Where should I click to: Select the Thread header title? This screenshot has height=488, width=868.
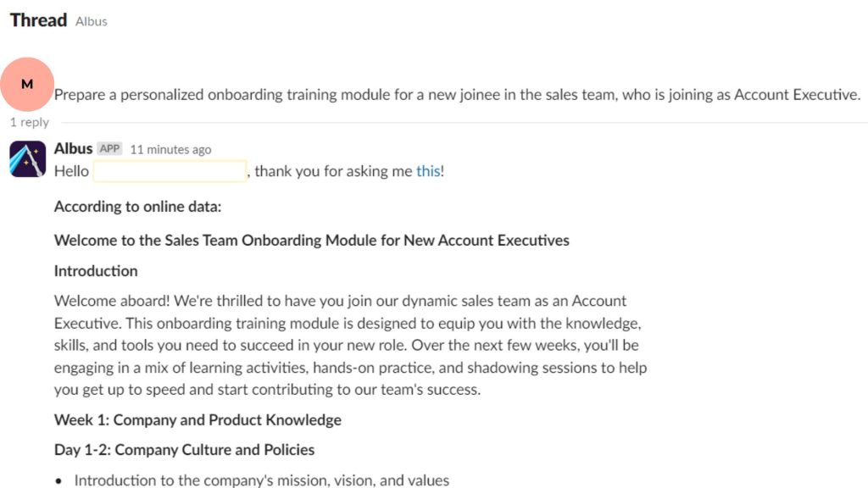point(38,20)
